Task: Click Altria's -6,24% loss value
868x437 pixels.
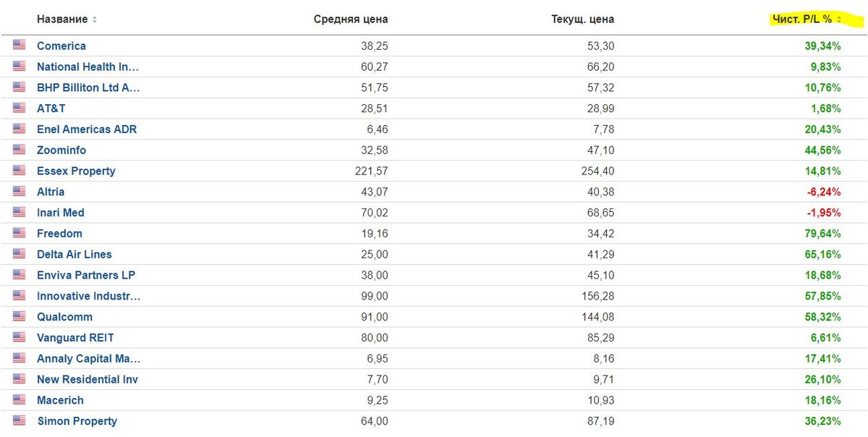Action: (824, 192)
